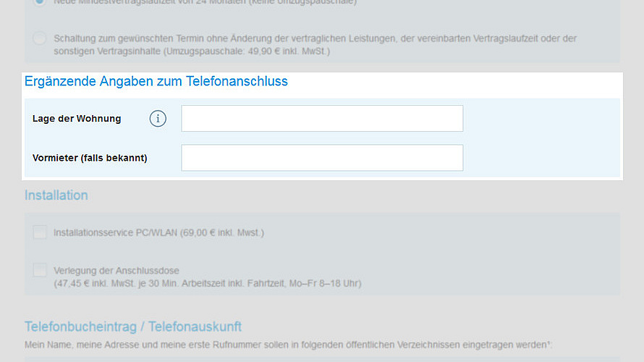Click the 'Telefonbucheintrag / Telefonauskunft' heading
The image size is (644, 362).
pyautogui.click(x=133, y=327)
